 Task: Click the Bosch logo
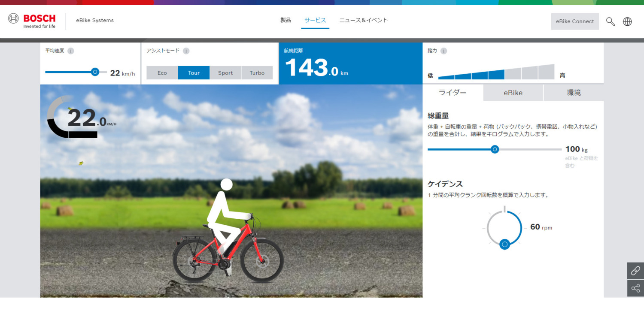[x=32, y=21]
